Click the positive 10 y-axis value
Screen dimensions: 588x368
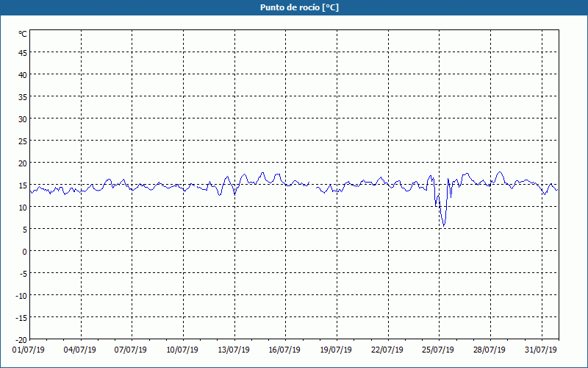pyautogui.click(x=23, y=208)
